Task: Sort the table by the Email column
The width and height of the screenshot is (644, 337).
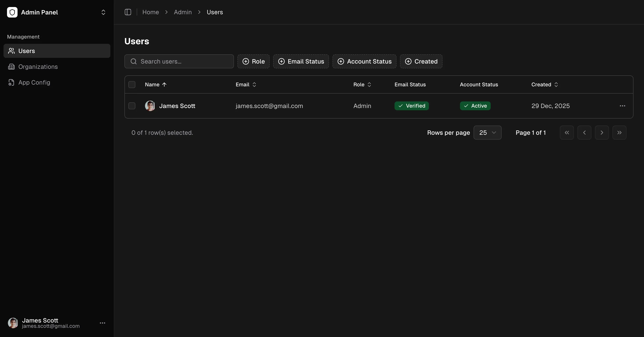Action: pos(245,85)
